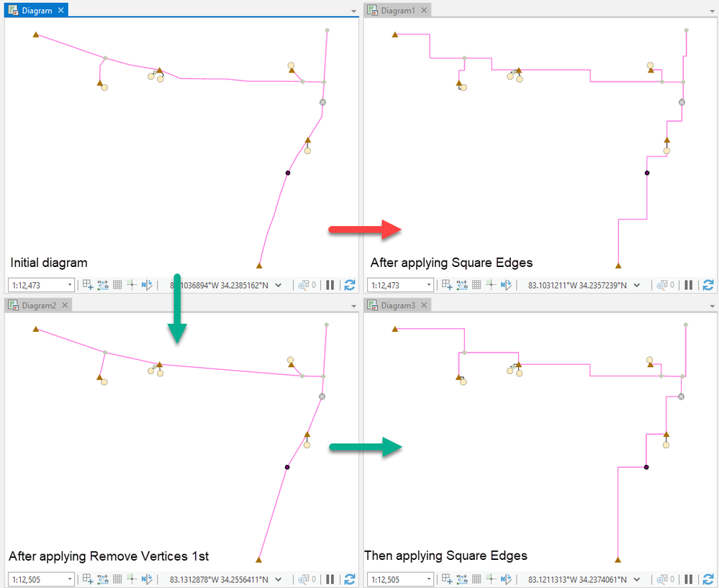Viewport: 719px width, 588px height.
Task: Click the fixed scale icon in Diagram2 view
Action: [88, 579]
